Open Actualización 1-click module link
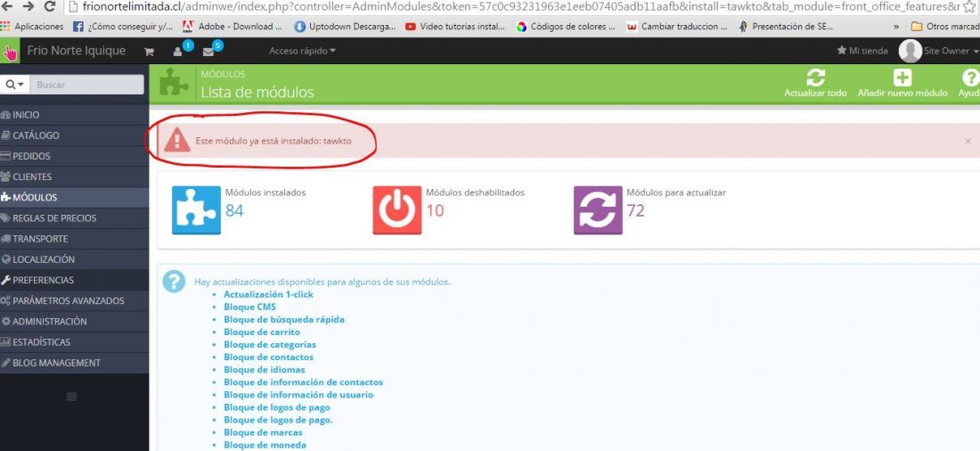The height and width of the screenshot is (451, 980). pos(269,294)
